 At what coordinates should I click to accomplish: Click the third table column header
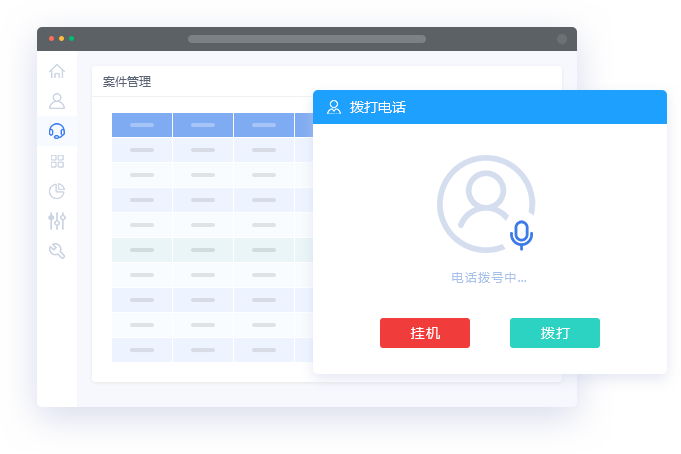[x=264, y=125]
